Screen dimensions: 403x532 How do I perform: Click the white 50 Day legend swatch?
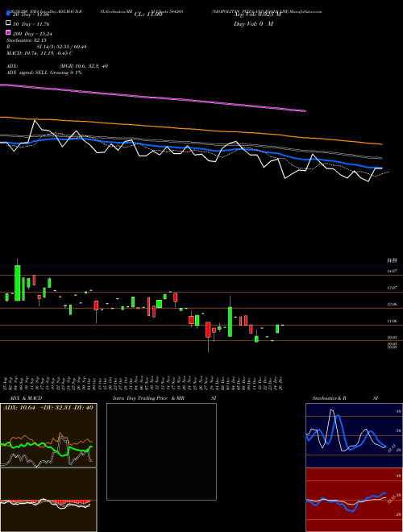(x=8, y=23)
